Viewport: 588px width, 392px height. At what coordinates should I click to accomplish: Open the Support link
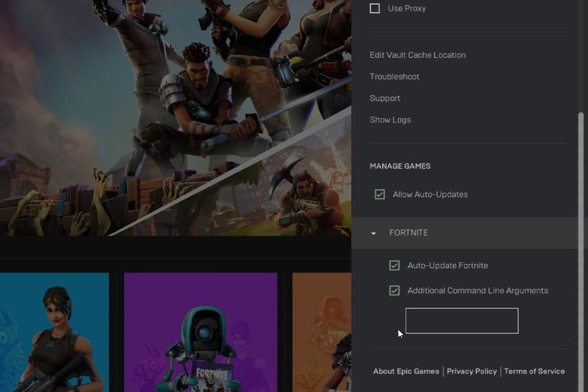tap(385, 98)
